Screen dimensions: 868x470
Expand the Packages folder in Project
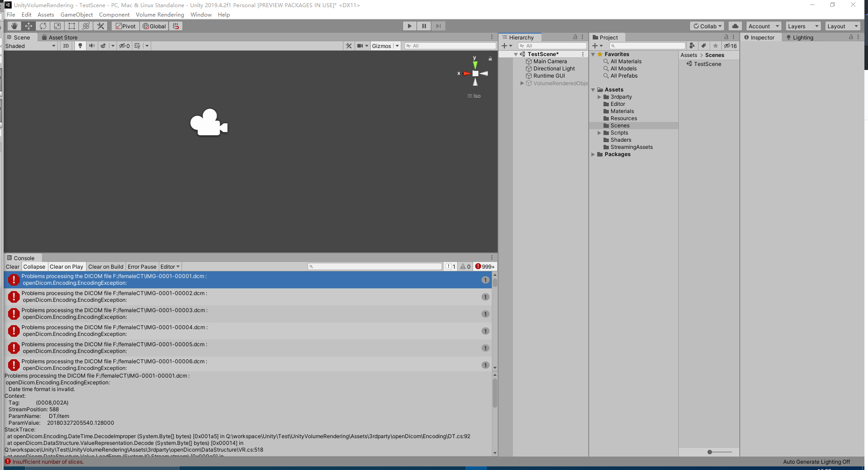point(593,154)
